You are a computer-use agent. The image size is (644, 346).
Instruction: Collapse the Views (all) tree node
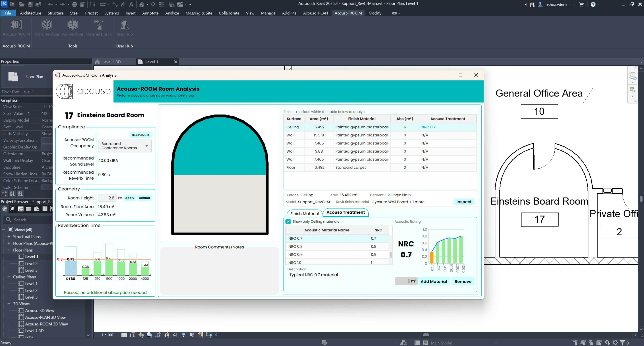pos(4,230)
